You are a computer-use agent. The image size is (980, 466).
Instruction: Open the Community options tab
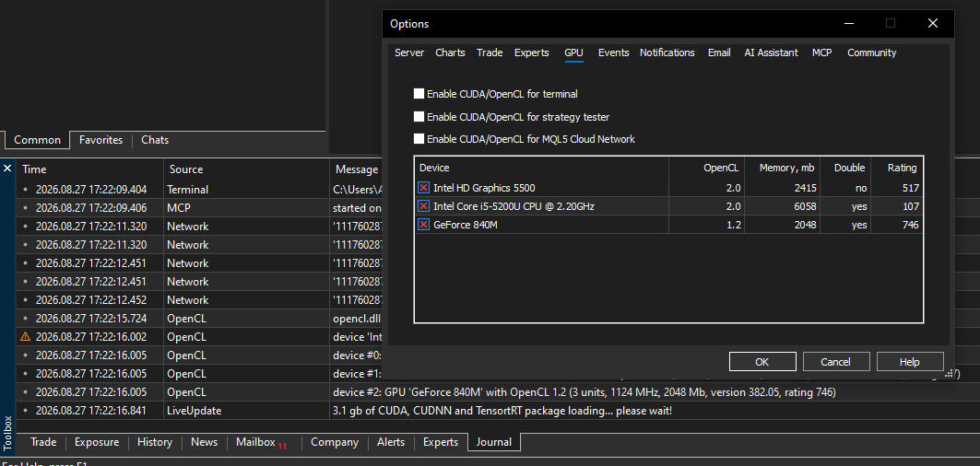click(x=871, y=52)
